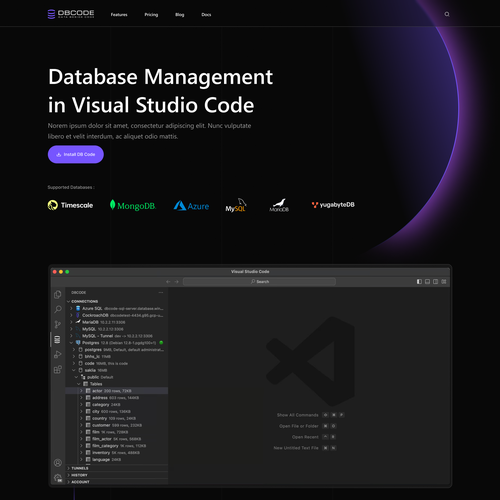Click the MySQL logo
This screenshot has height=500, width=500.
tap(236, 205)
